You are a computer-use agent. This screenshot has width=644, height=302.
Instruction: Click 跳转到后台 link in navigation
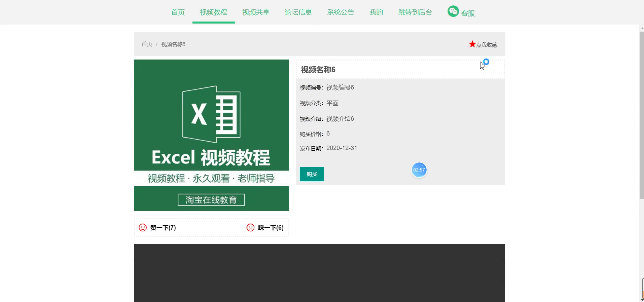[415, 12]
